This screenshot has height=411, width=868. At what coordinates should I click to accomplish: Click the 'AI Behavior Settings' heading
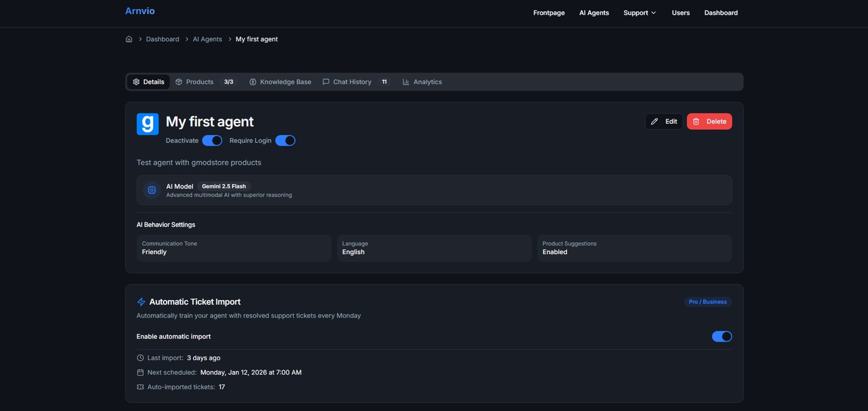(166, 225)
